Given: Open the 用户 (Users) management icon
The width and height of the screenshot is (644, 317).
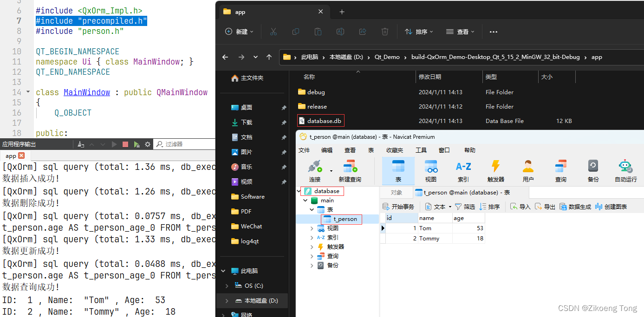Looking at the screenshot, I should click(528, 169).
